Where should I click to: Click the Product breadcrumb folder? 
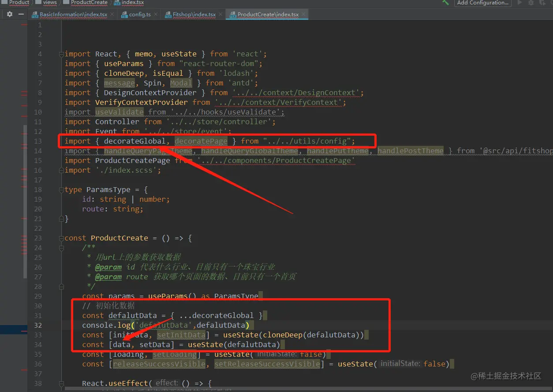(x=15, y=2)
